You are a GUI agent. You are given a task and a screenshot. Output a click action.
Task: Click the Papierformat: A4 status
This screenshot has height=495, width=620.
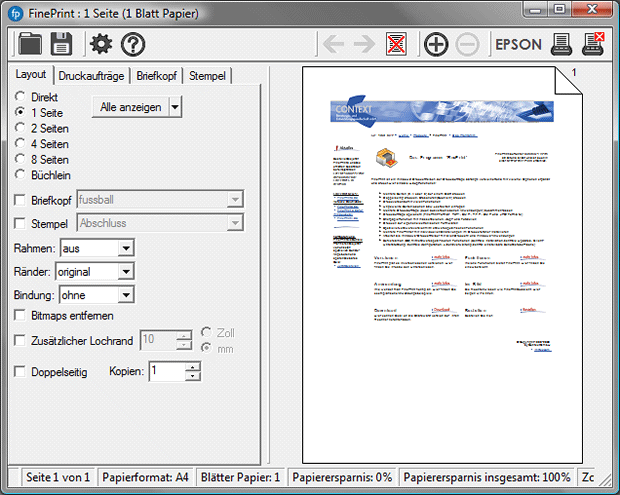click(x=145, y=477)
